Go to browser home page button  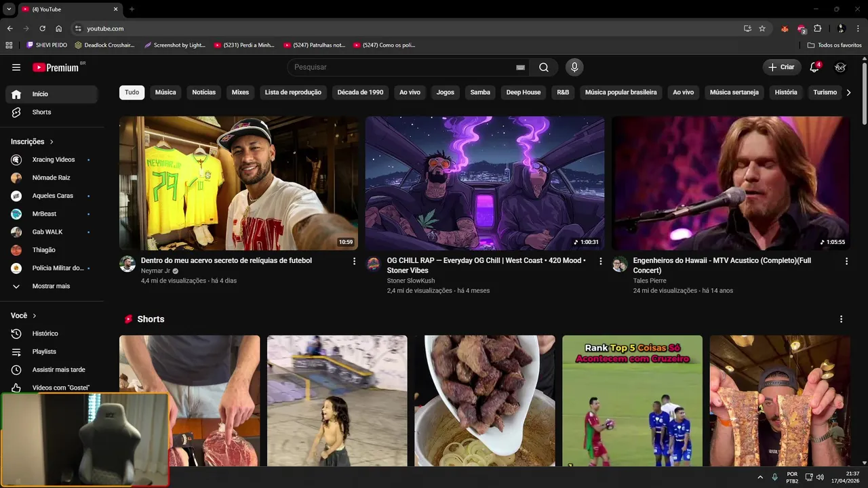tap(59, 28)
